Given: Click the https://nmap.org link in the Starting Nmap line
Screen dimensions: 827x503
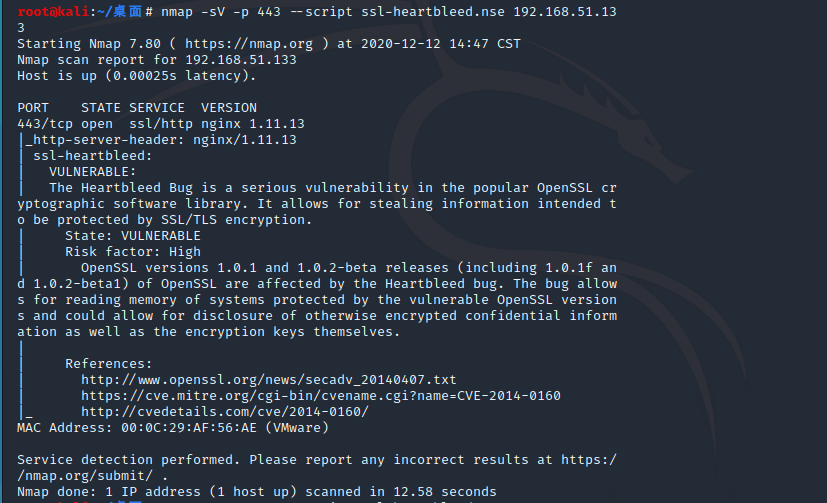Looking at the screenshot, I should point(248,44).
